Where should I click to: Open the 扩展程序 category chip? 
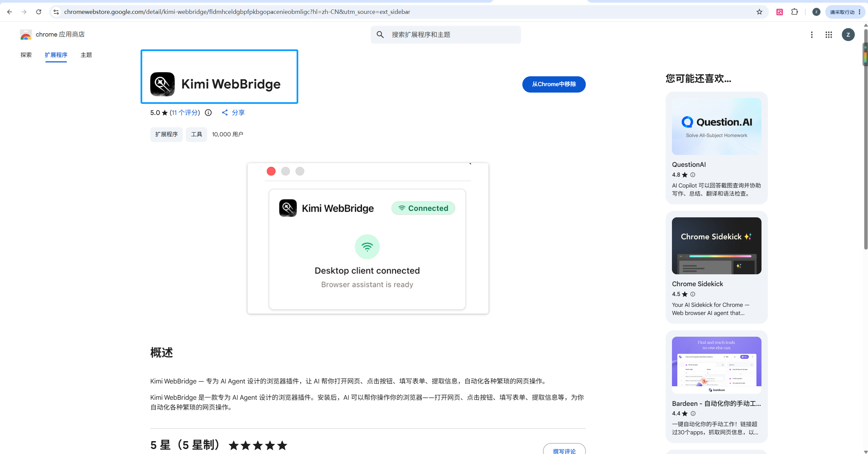pyautogui.click(x=167, y=134)
